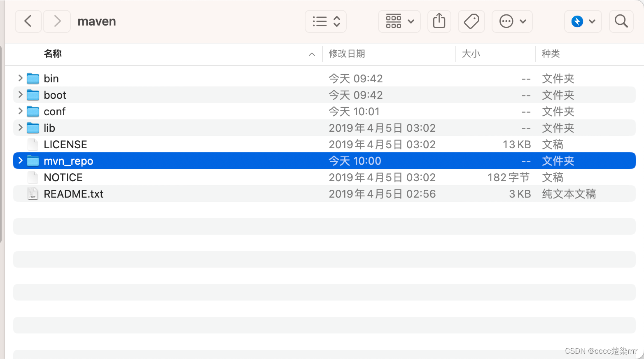Click the 今天 10:00 date of mvn_repo
The width and height of the screenshot is (644, 359).
coord(355,161)
